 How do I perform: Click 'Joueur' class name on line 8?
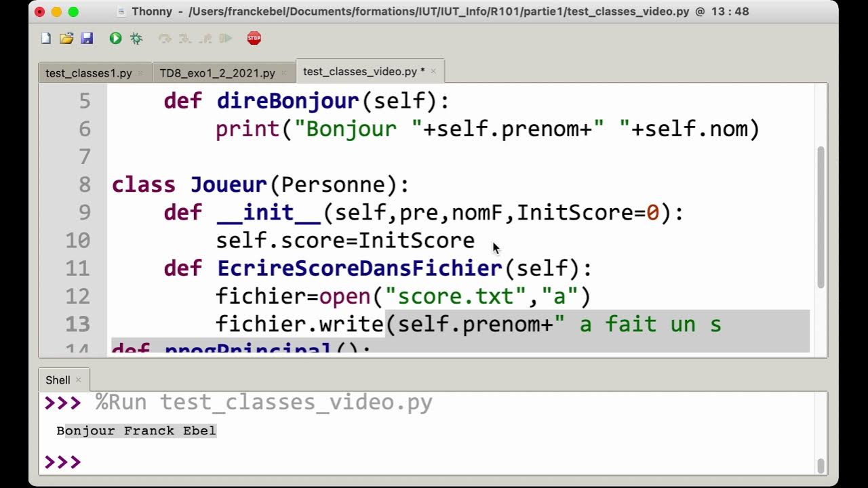pos(229,185)
